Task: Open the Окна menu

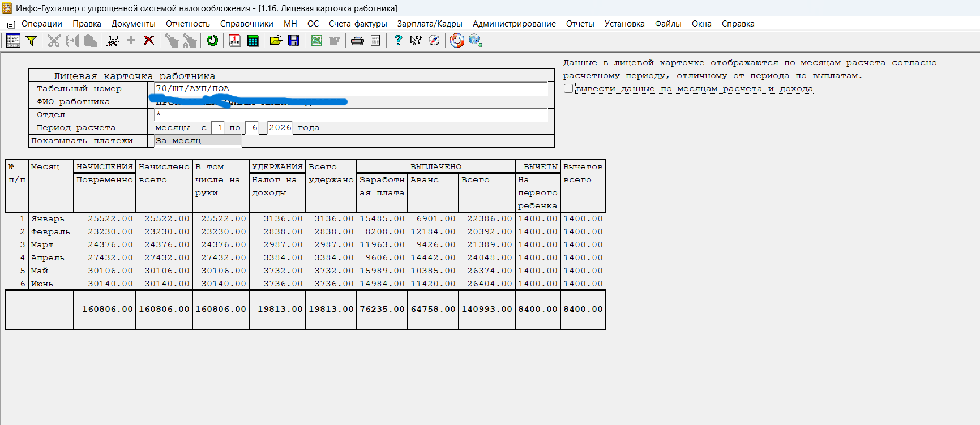Action: (701, 24)
